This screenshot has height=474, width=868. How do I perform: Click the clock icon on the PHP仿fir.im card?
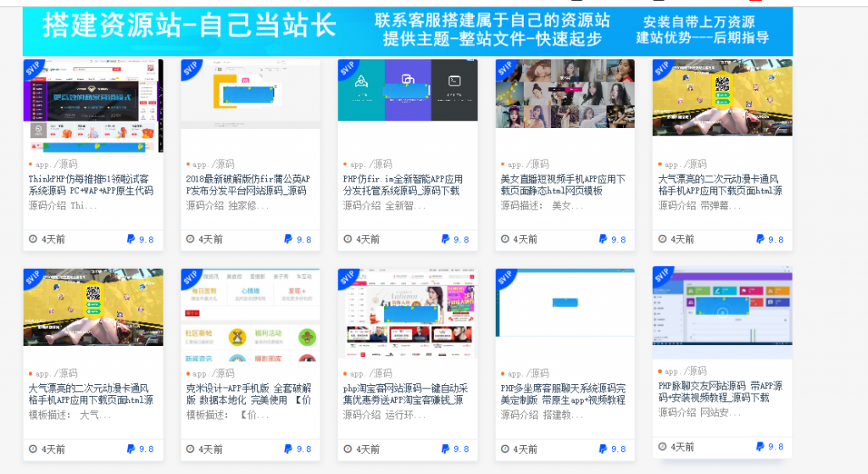click(348, 238)
